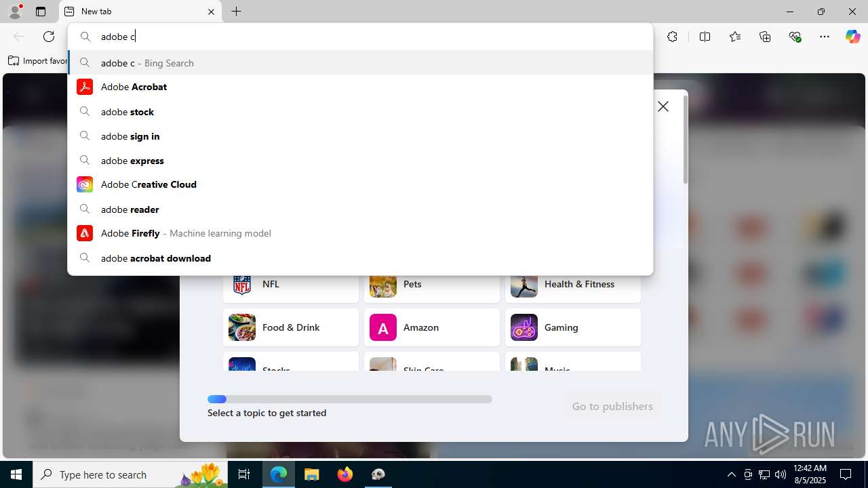The height and width of the screenshot is (488, 868).
Task: Choose the Adobe Firefly suggestion
Action: [360, 233]
